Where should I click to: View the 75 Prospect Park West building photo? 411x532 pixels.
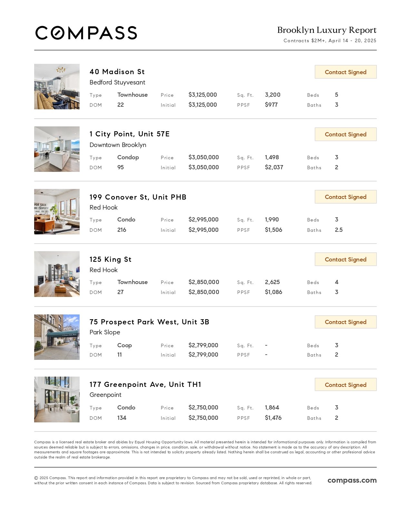(x=57, y=337)
